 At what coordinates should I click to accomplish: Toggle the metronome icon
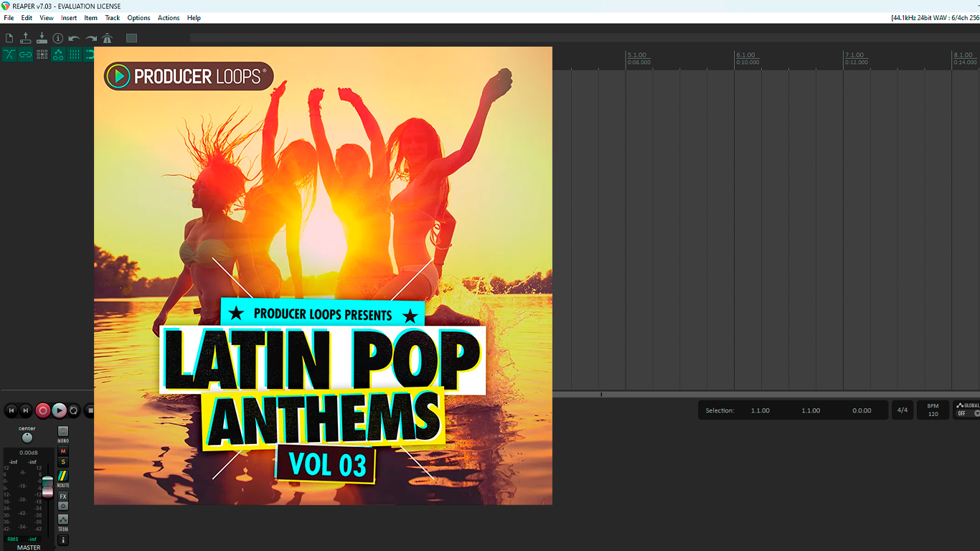pos(108,38)
